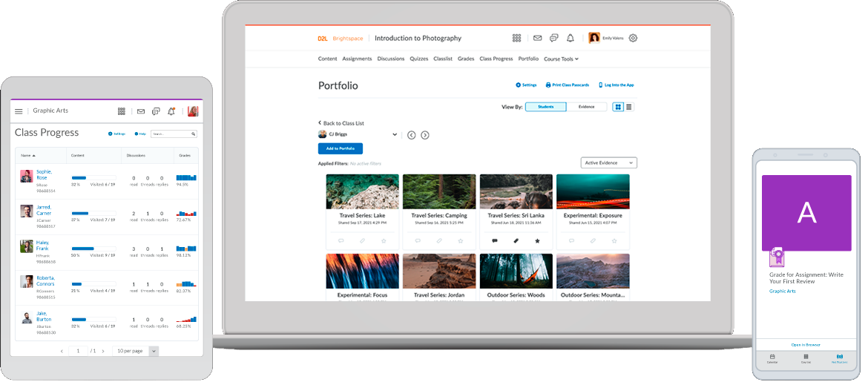The width and height of the screenshot is (868, 385).
Task: Go Back to Class List
Action: tap(341, 123)
